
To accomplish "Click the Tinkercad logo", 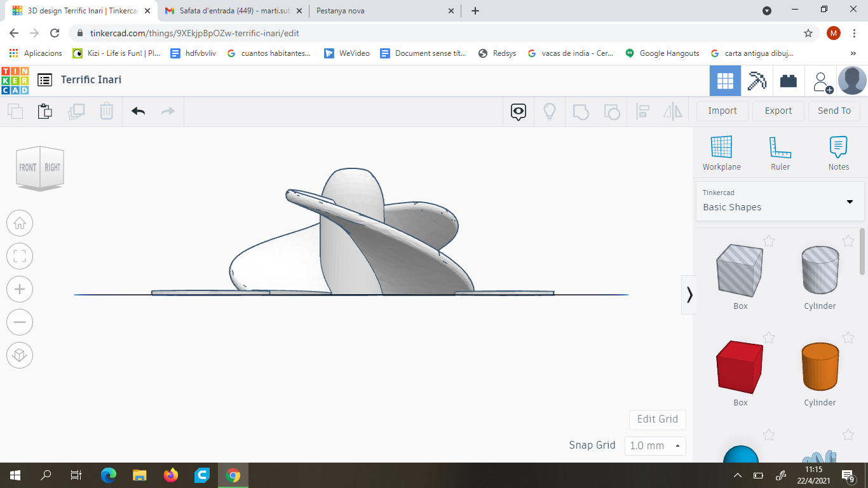I will click(15, 80).
